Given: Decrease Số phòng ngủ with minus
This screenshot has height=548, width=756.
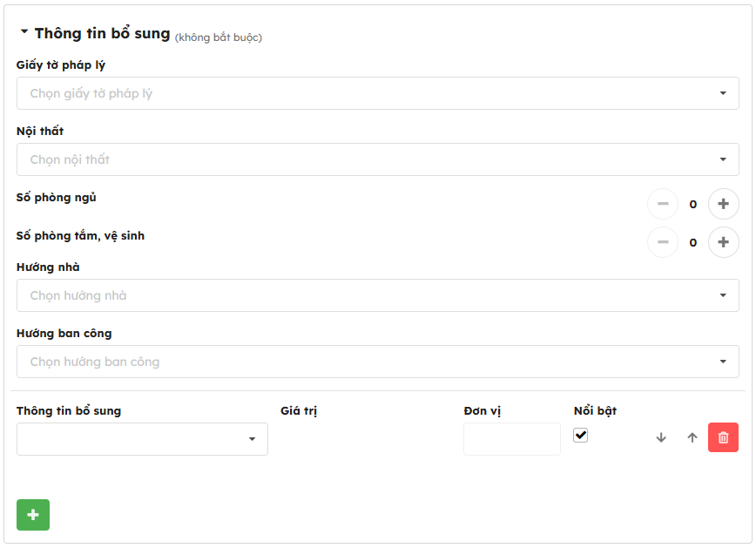Looking at the screenshot, I should pyautogui.click(x=663, y=204).
